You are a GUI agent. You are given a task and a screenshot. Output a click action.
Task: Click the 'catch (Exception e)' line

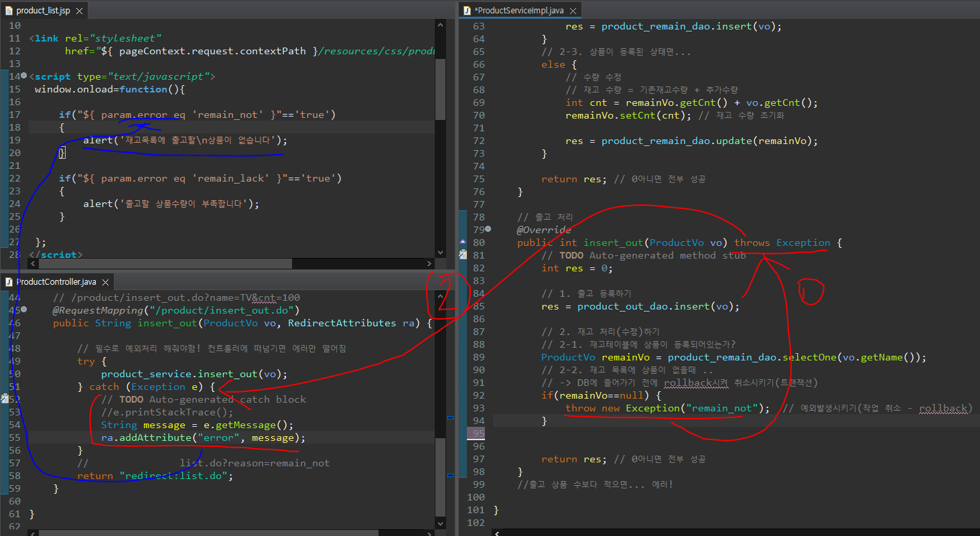coord(146,387)
